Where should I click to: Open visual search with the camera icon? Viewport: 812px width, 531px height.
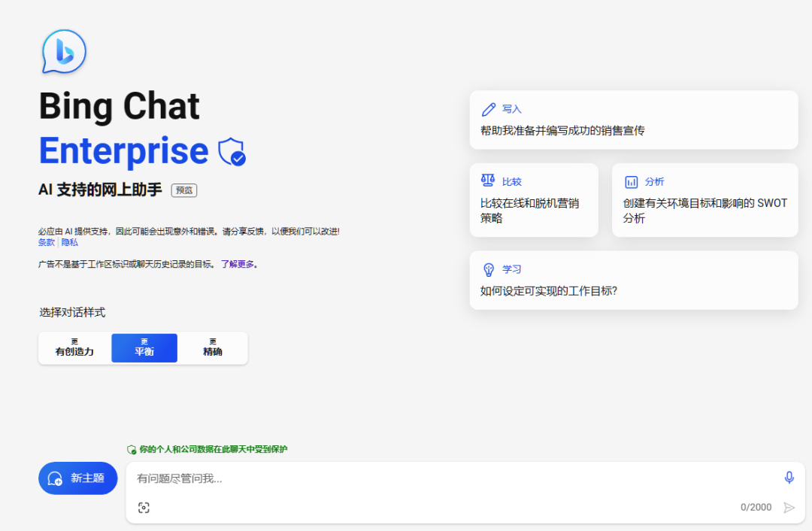[x=143, y=507]
